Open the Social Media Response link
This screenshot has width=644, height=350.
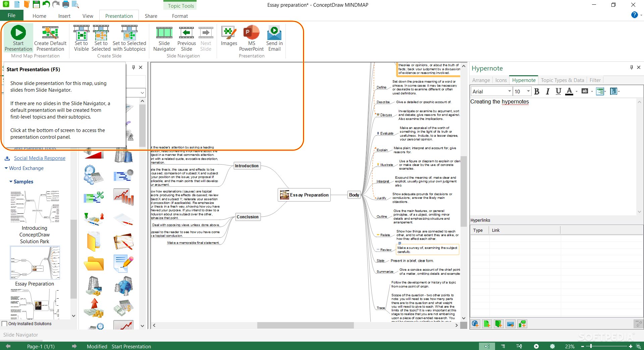(40, 158)
